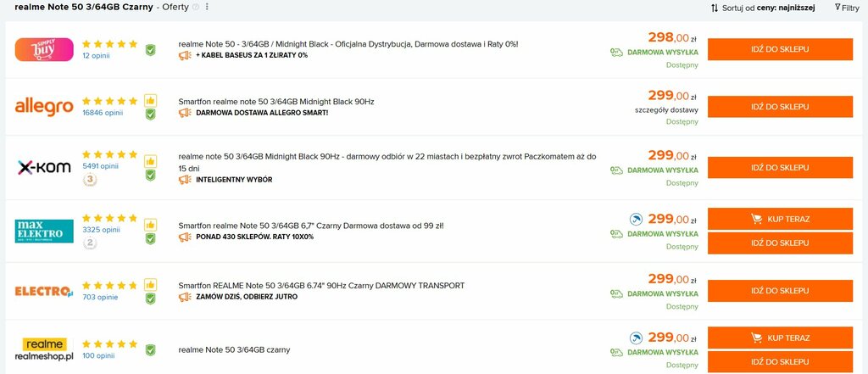868x374 pixels.
Task: Click the green shield badge in Allegro row
Action: pos(150,114)
